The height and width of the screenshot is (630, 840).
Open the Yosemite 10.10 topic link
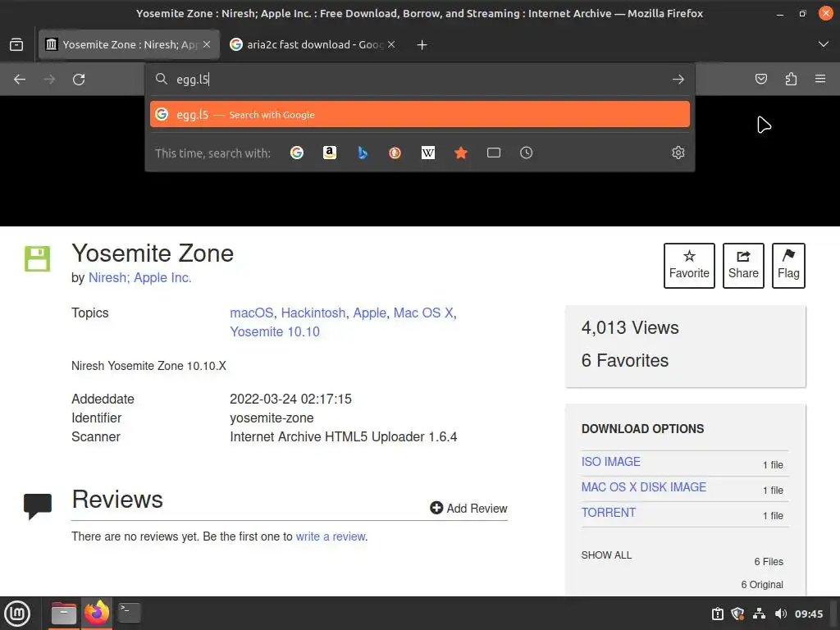pyautogui.click(x=275, y=331)
